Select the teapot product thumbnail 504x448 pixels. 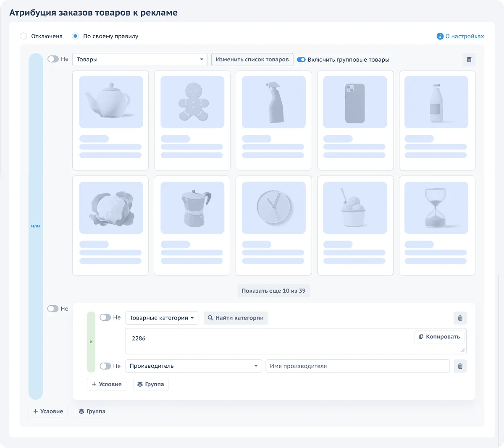(x=111, y=102)
